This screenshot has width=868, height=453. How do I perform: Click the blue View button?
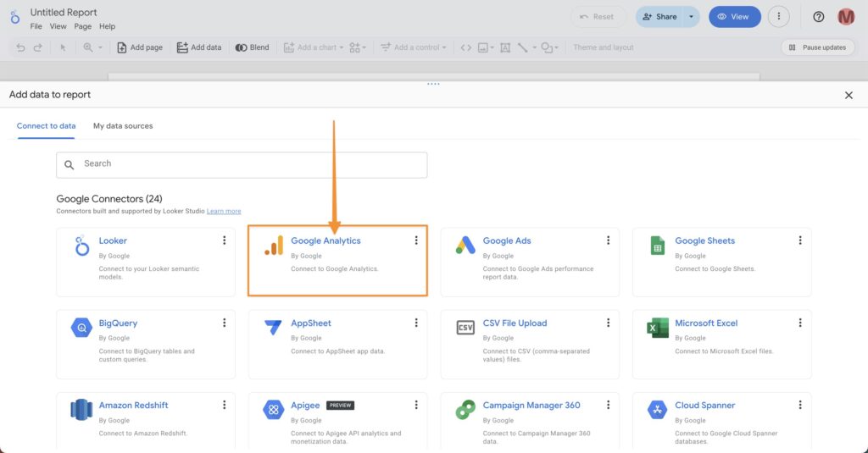coord(735,17)
